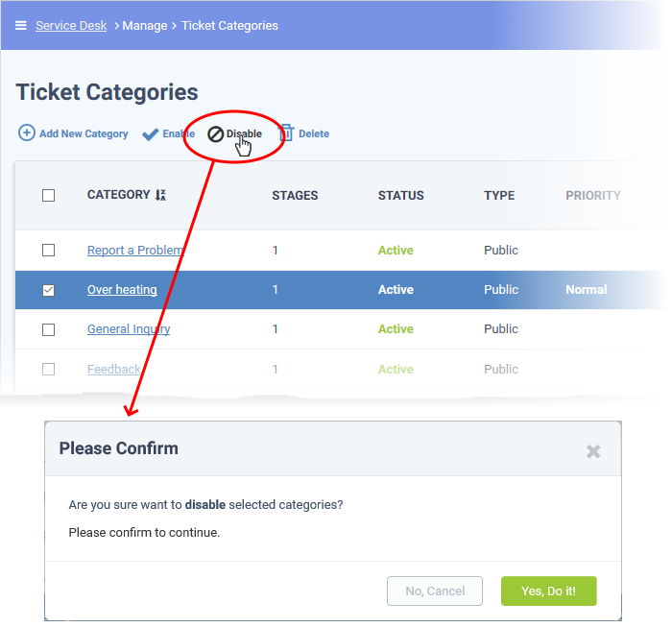Click the STATUS column header

tap(400, 196)
